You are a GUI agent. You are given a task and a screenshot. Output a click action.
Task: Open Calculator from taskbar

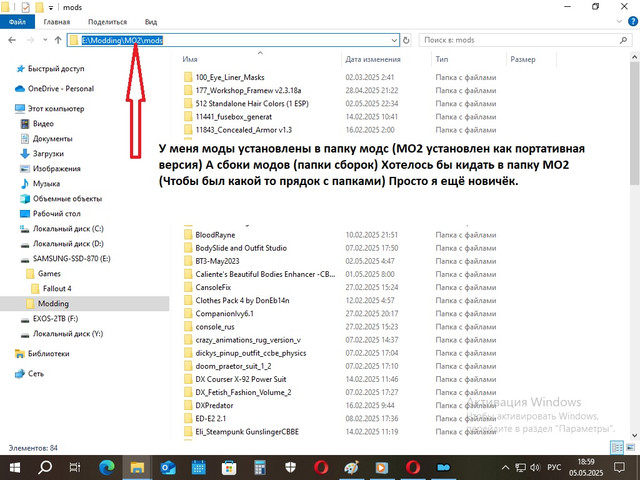260,468
